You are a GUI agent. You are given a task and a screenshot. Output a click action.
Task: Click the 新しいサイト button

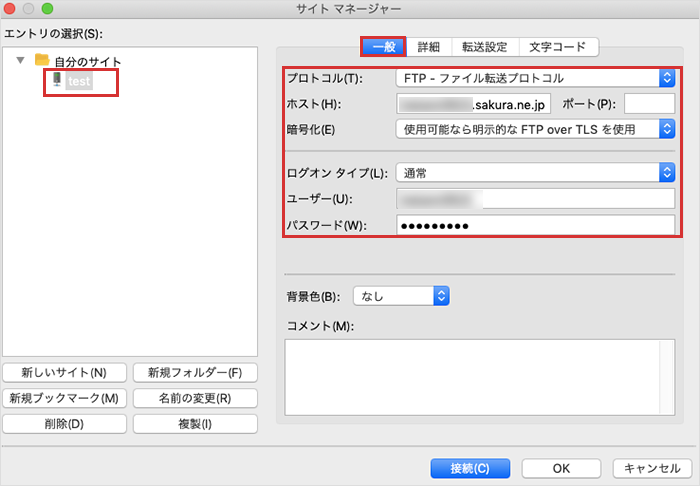[64, 372]
